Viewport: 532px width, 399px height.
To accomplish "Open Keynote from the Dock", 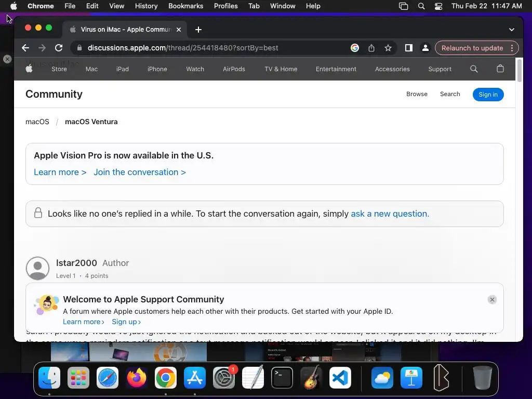I will click(x=411, y=378).
